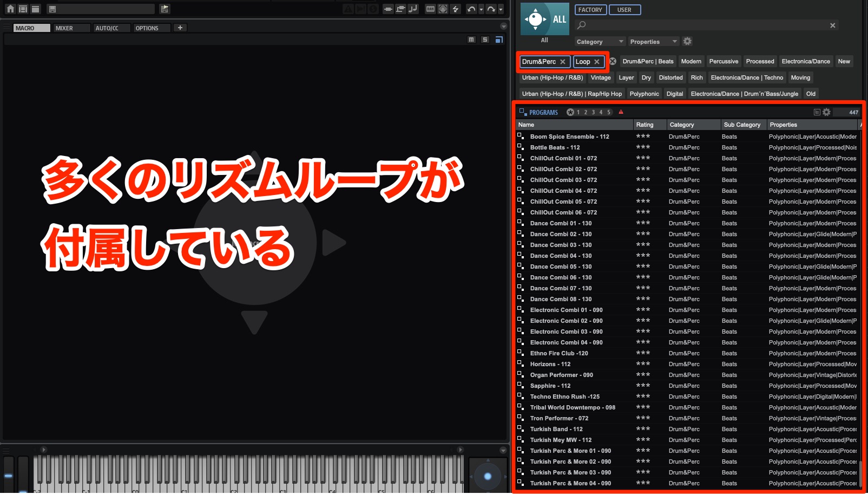The width and height of the screenshot is (868, 494).
Task: Switch to the MACRO tab
Action: (x=31, y=28)
